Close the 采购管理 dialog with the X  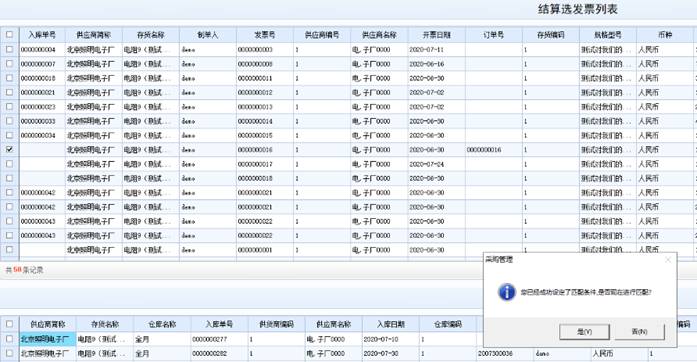667,260
